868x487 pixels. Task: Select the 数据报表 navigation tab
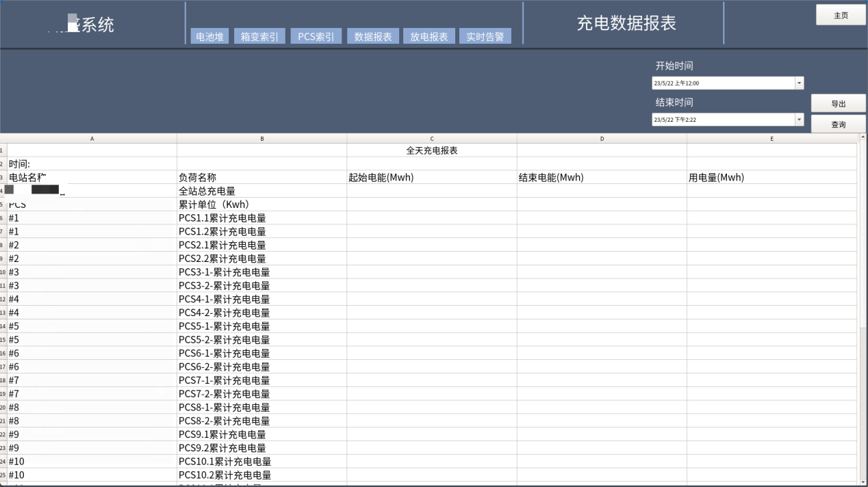pos(372,36)
